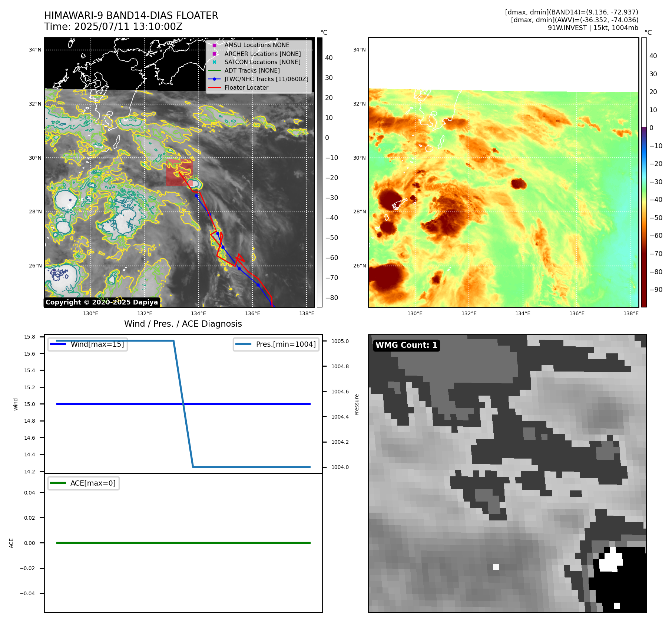Click the small white pixel in WMG image center
672x626 pixels.
(496, 567)
